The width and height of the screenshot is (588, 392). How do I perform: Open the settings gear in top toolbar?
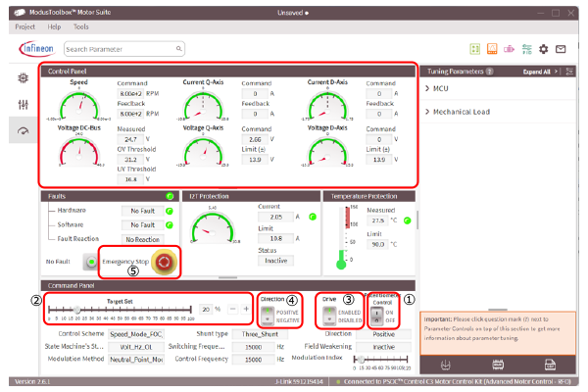pos(542,48)
